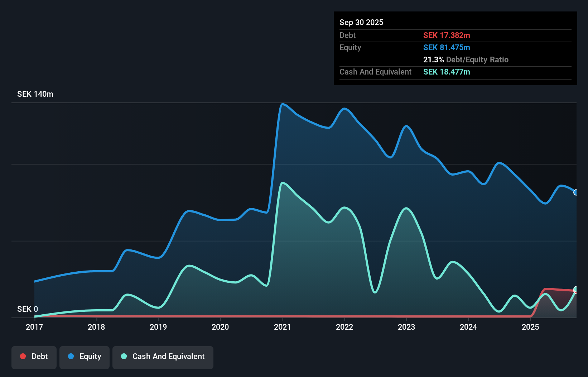Click the 21.3% Debt/Equity Ratio text

466,59
